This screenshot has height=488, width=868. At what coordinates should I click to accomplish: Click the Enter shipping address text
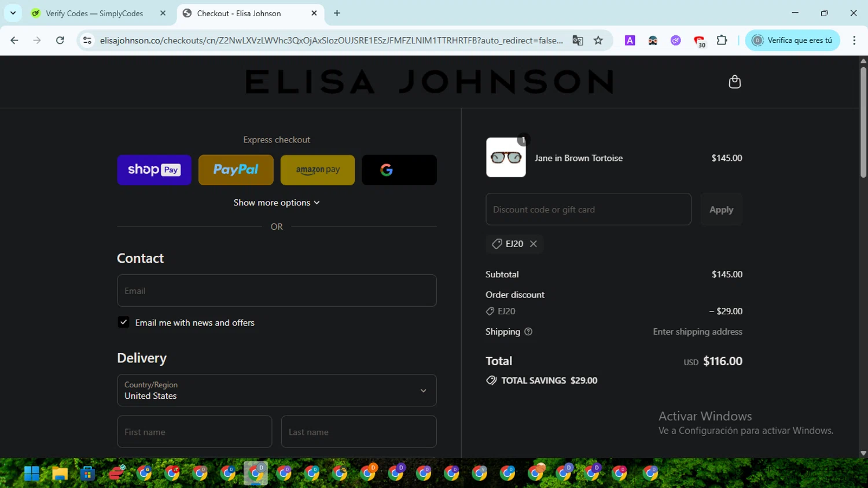point(698,332)
